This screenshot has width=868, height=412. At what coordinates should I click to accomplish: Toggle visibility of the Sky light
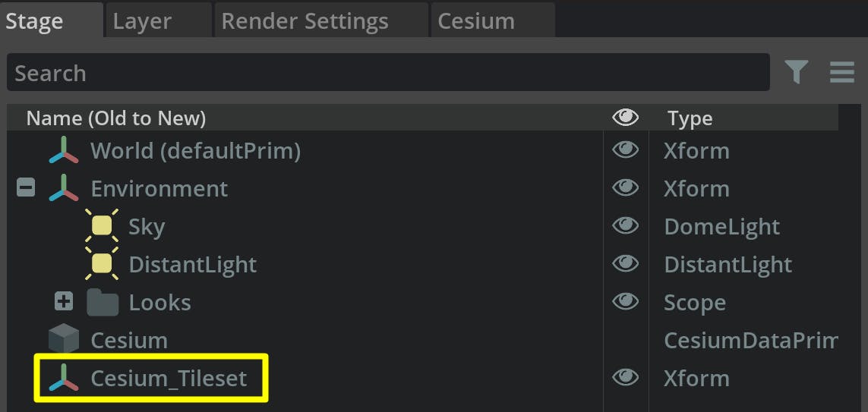tap(625, 226)
